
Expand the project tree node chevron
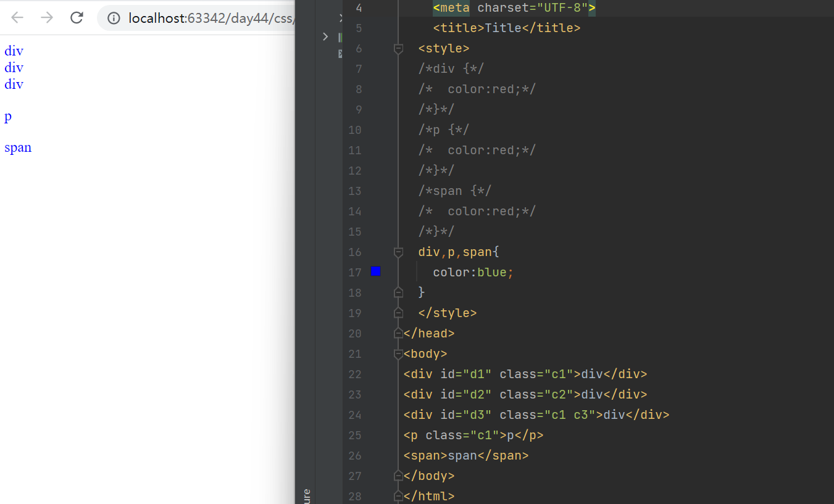point(325,36)
